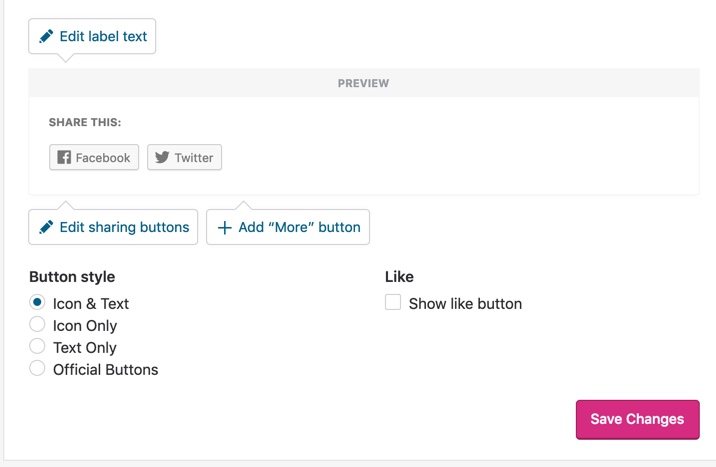
Task: Click the Twitter share button label
Action: (194, 158)
